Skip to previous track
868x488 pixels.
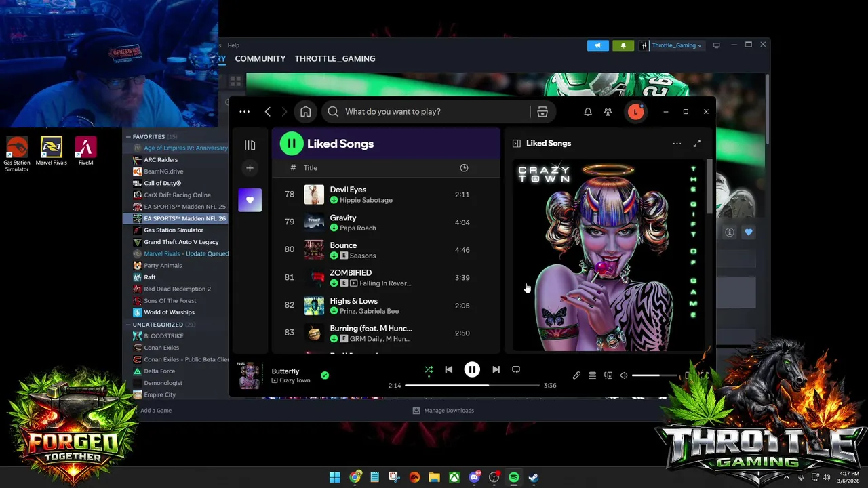tap(448, 369)
